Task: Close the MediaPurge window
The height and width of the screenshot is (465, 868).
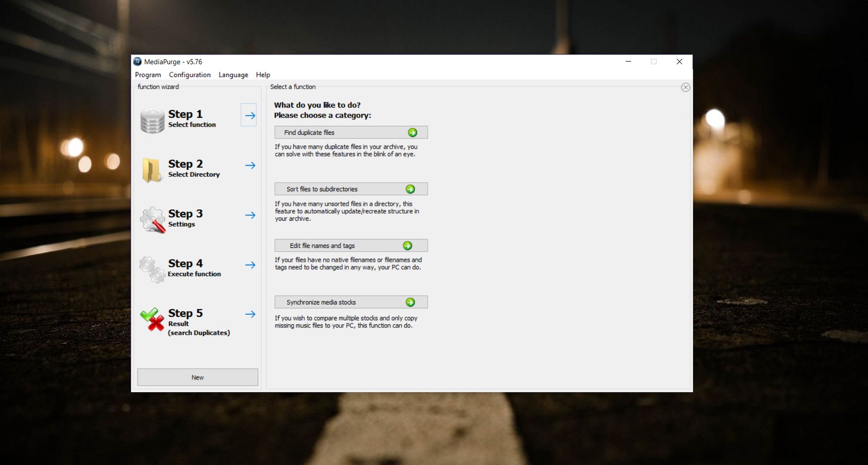Action: click(679, 62)
